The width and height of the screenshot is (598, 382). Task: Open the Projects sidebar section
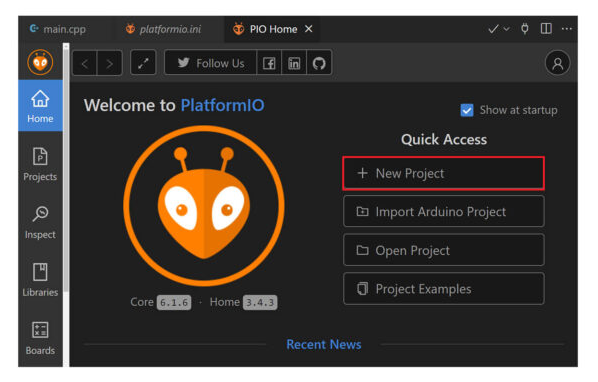[40, 164]
